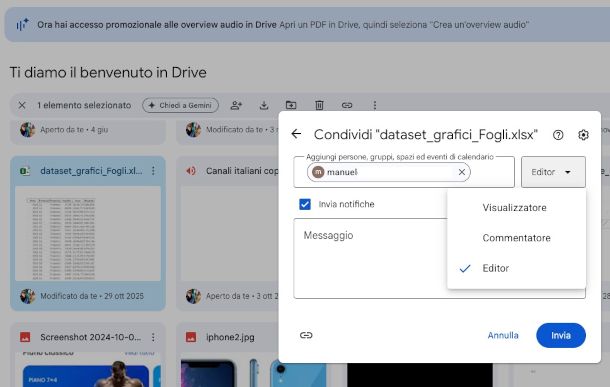610x387 pixels.
Task: Open sharing settings gear icon
Action: [x=583, y=135]
